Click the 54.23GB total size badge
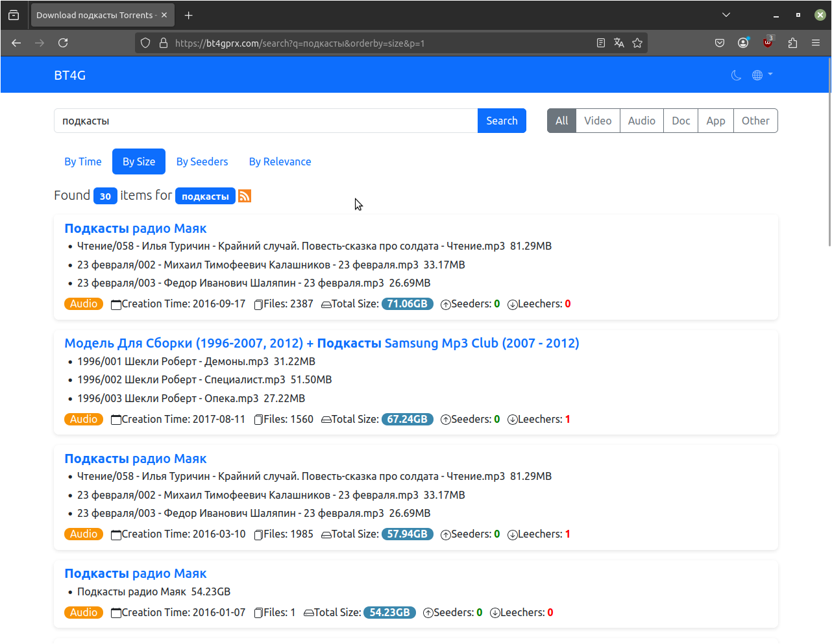 point(390,612)
